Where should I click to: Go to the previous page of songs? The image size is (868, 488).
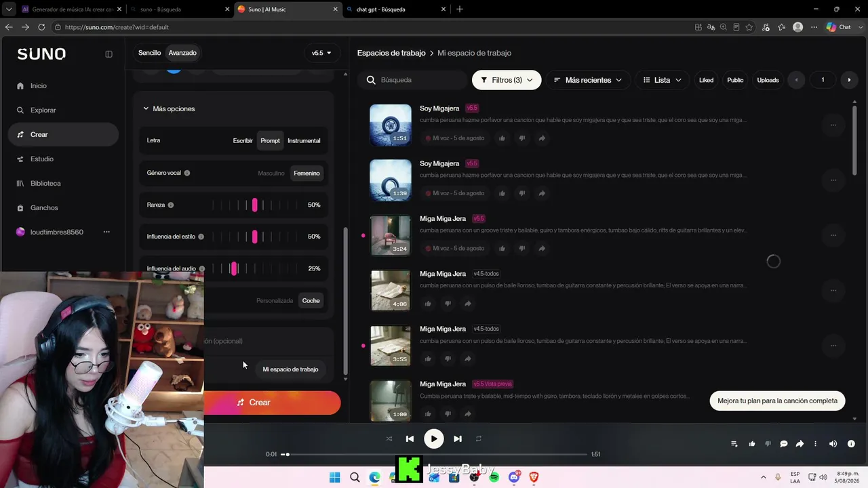click(796, 80)
